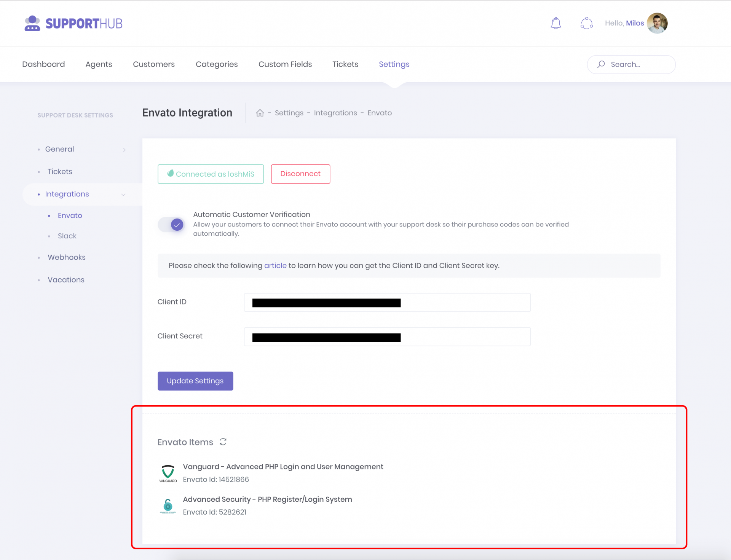Click Hello, Milos greeting text
The width and height of the screenshot is (731, 560).
click(624, 23)
